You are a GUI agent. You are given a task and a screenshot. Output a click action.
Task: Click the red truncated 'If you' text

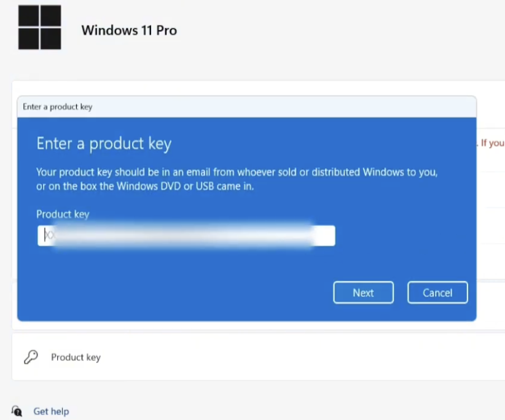point(492,143)
